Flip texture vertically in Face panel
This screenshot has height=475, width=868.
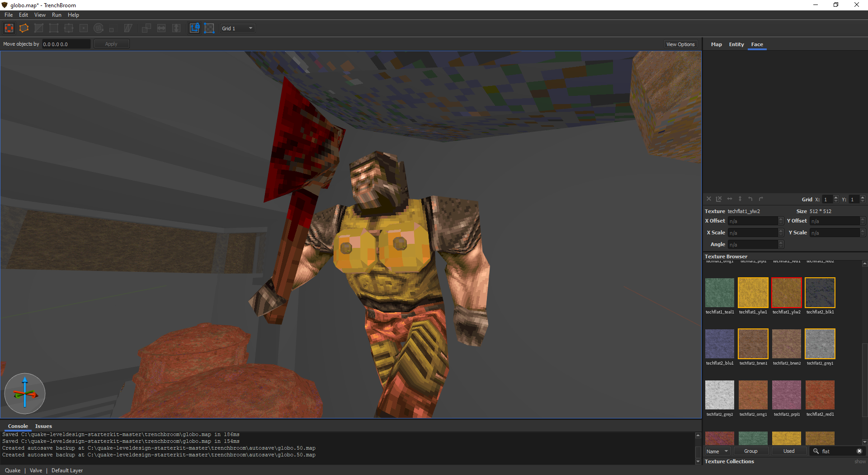pyautogui.click(x=740, y=199)
